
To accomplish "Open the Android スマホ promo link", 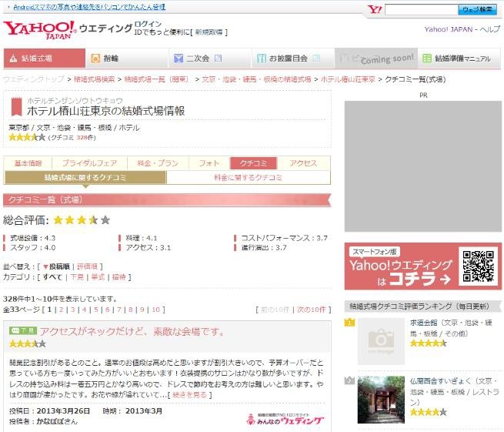I will click(x=89, y=7).
